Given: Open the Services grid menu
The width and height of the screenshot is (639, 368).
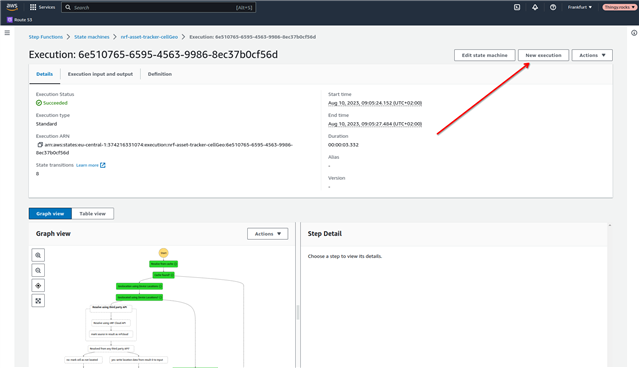Looking at the screenshot, I should [42, 7].
